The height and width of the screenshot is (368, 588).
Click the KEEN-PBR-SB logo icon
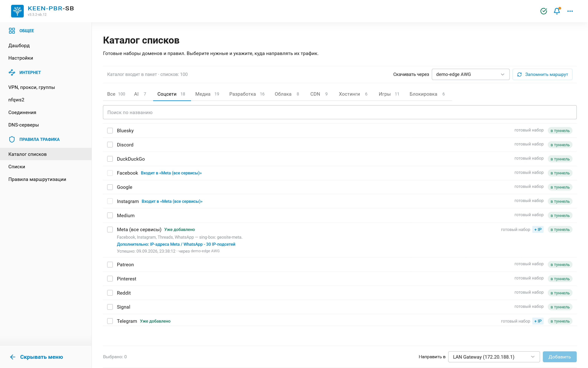pos(17,11)
